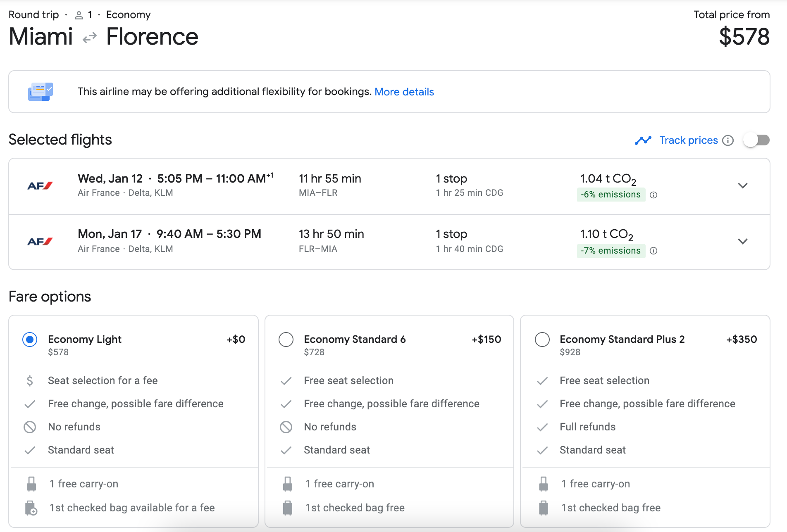Expand the Wed, Jan 12 flight details

pyautogui.click(x=742, y=186)
